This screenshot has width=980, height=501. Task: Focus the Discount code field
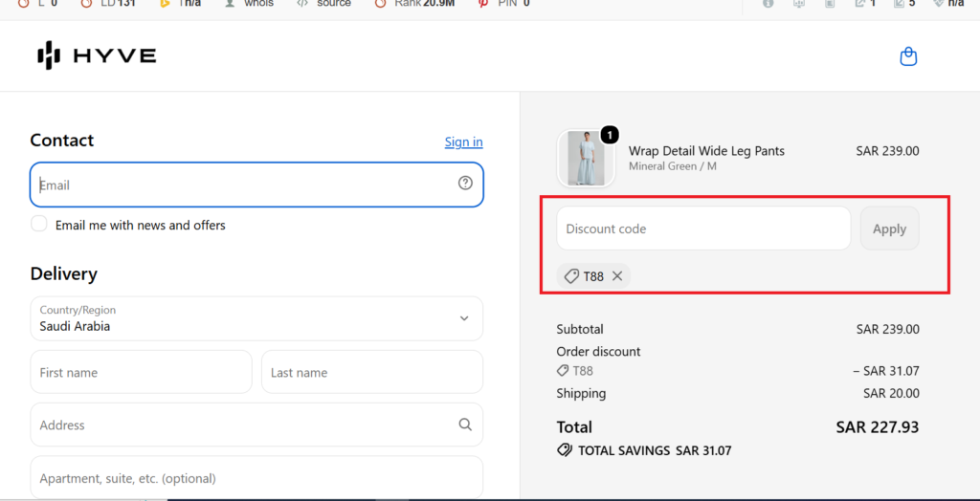(703, 229)
